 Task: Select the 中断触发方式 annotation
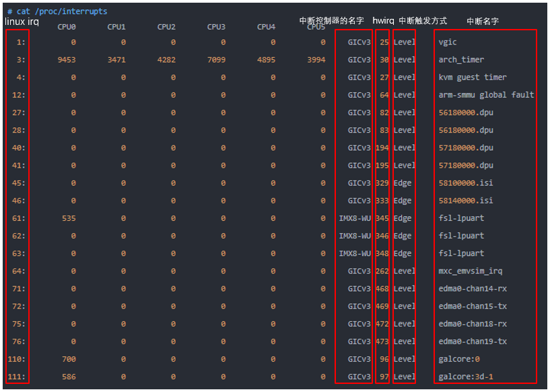point(423,20)
